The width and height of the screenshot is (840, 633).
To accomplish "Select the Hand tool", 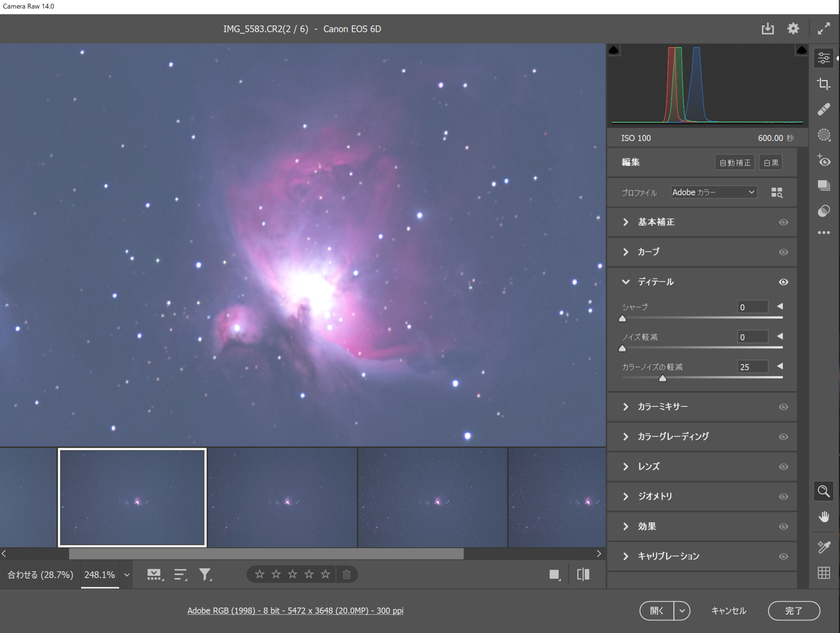I will (824, 517).
